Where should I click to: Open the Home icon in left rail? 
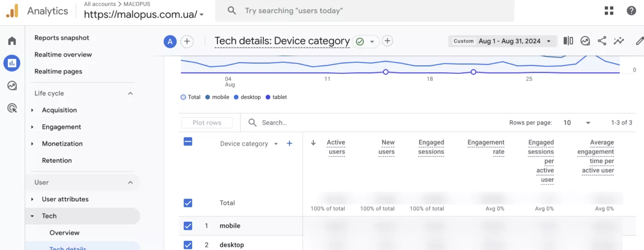tap(12, 41)
